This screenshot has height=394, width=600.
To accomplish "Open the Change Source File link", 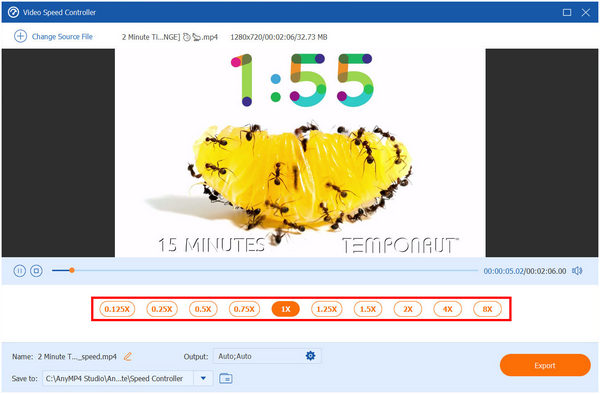I will pyautogui.click(x=62, y=37).
